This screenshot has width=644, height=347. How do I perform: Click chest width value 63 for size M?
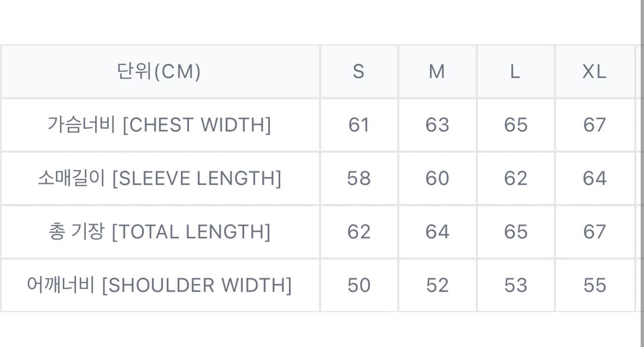[x=437, y=125]
